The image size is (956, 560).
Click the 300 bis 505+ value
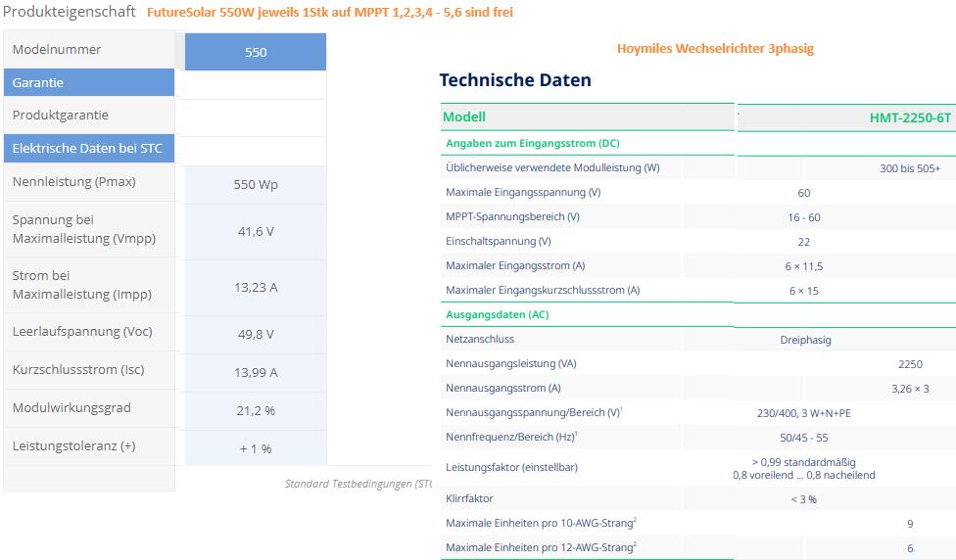point(910,168)
